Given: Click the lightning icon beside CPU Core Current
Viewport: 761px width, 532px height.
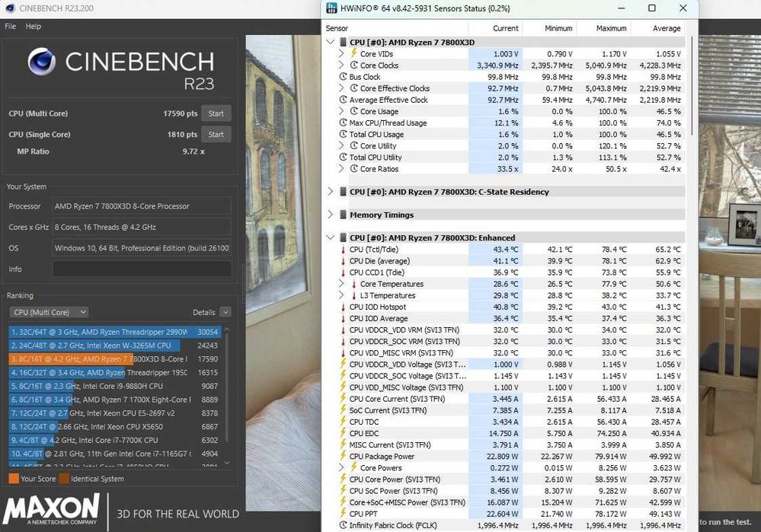Looking at the screenshot, I should click(x=343, y=399).
